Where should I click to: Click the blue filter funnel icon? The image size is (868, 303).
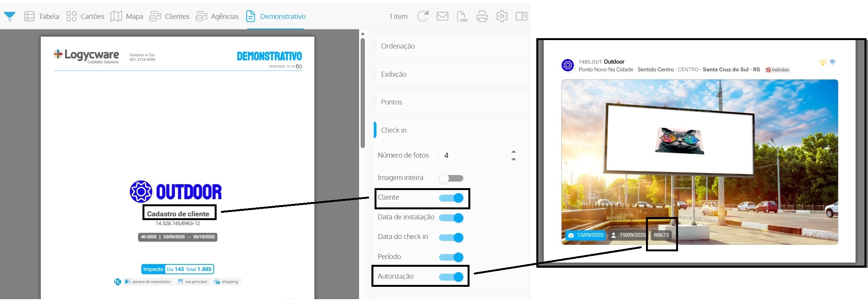(x=10, y=16)
